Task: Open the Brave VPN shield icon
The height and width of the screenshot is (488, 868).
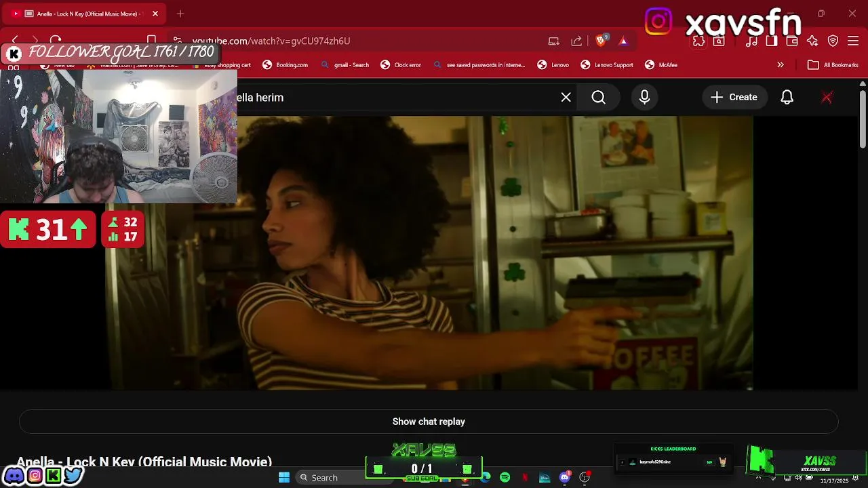Action: [x=833, y=41]
